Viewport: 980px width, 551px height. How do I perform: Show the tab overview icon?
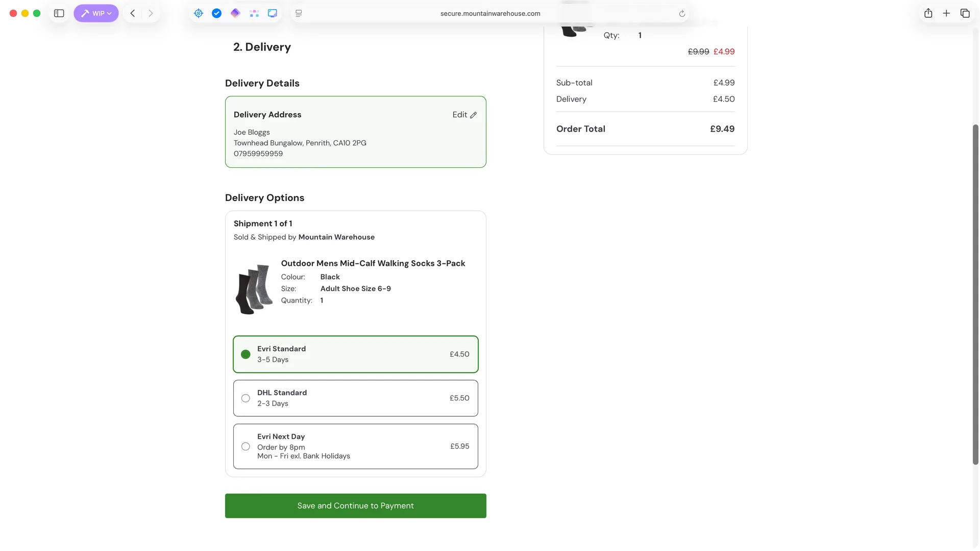pos(965,13)
